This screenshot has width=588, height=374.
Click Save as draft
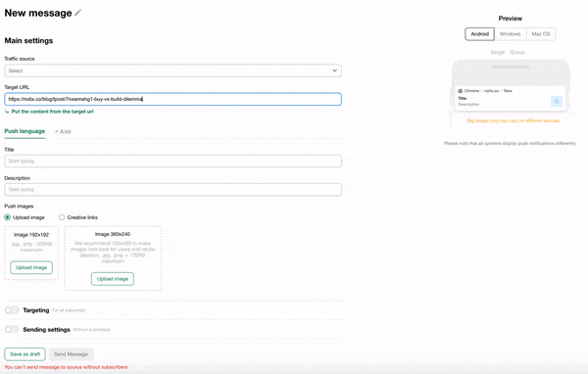pyautogui.click(x=25, y=354)
